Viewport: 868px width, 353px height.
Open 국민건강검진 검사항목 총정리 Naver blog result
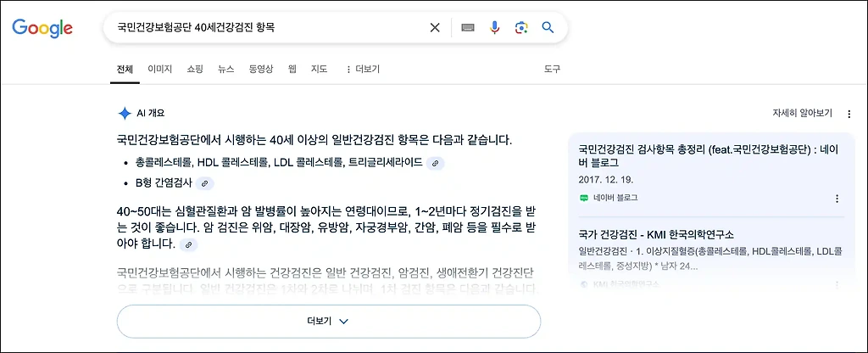click(710, 156)
